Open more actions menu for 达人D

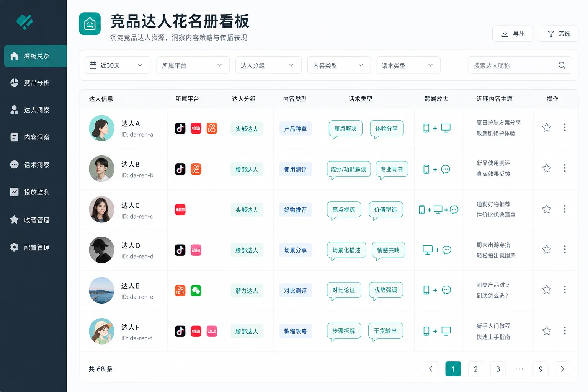pyautogui.click(x=565, y=250)
